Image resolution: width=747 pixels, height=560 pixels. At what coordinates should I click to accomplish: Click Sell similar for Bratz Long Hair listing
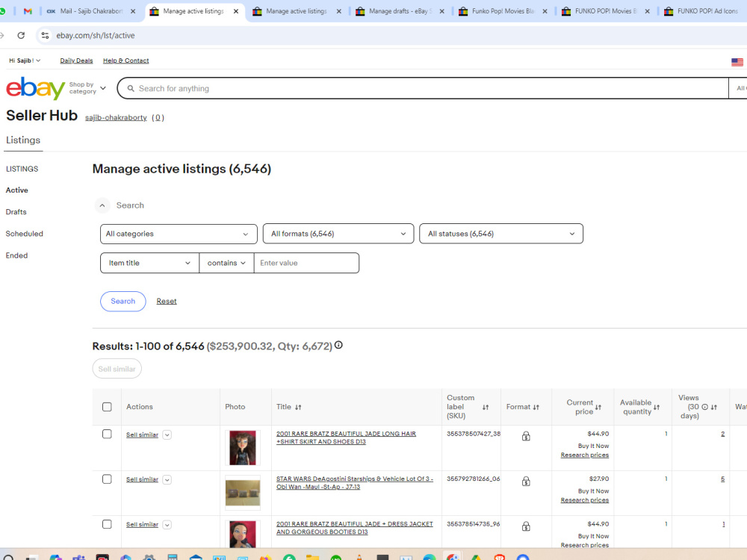point(142,435)
